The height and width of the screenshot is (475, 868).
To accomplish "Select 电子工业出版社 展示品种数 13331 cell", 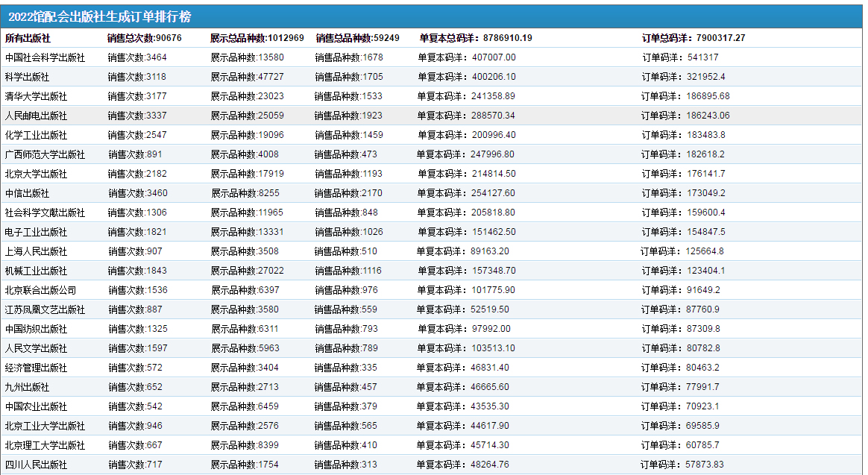I will (x=247, y=232).
